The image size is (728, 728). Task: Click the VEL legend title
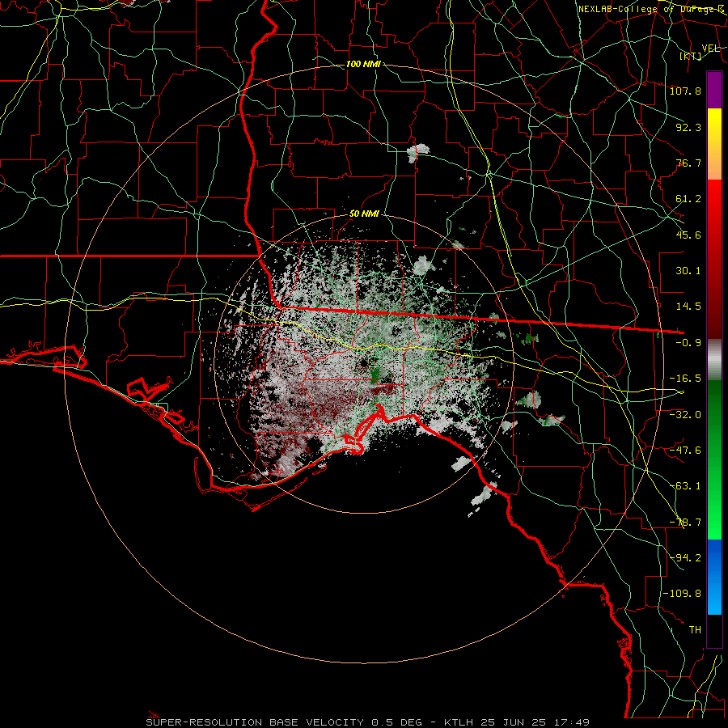[x=710, y=49]
